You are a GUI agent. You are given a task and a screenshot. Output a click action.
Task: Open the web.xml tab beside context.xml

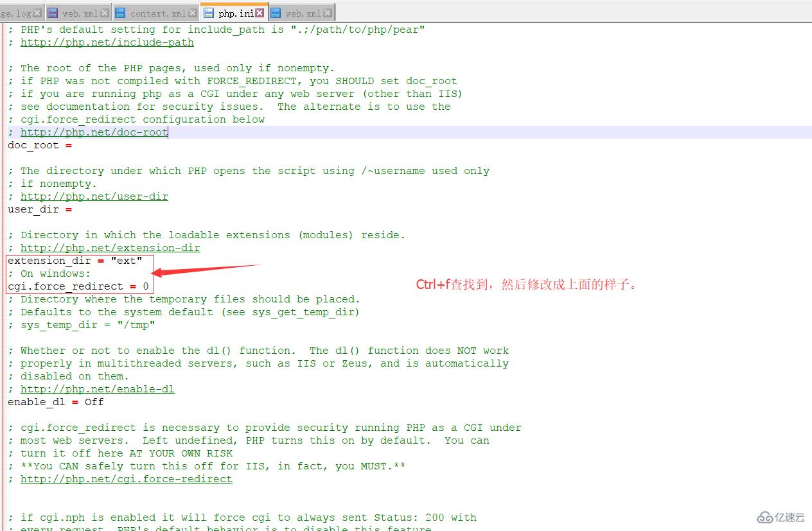pos(80,13)
